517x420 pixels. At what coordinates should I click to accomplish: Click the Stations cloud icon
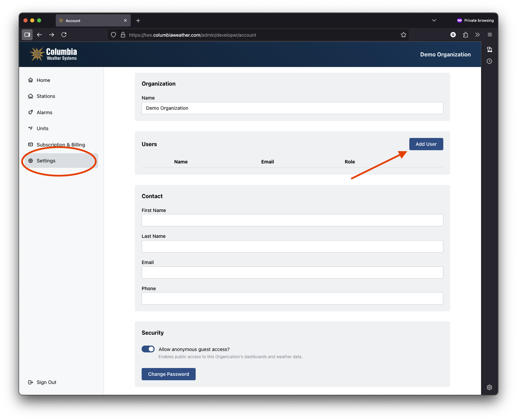point(31,96)
